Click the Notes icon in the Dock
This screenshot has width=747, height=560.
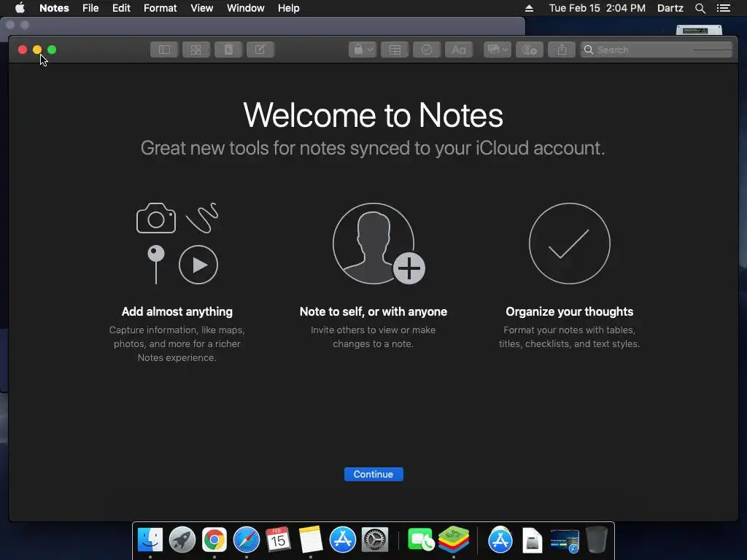click(311, 540)
